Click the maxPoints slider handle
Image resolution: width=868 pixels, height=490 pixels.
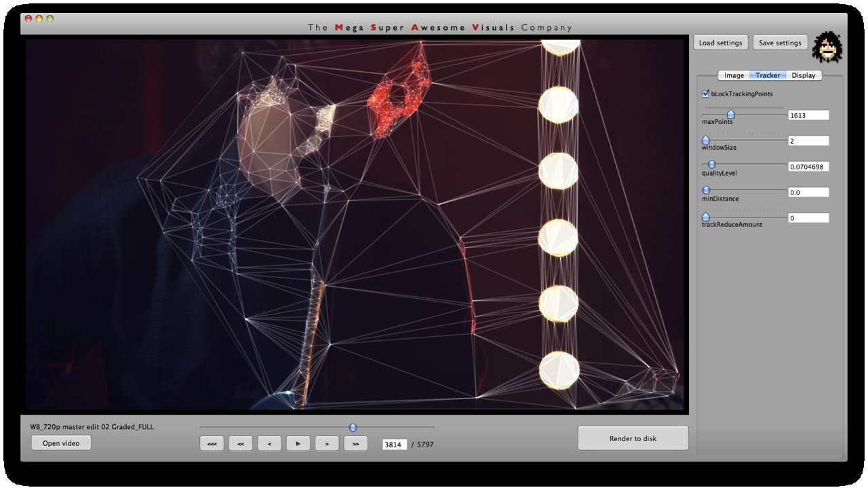(731, 115)
